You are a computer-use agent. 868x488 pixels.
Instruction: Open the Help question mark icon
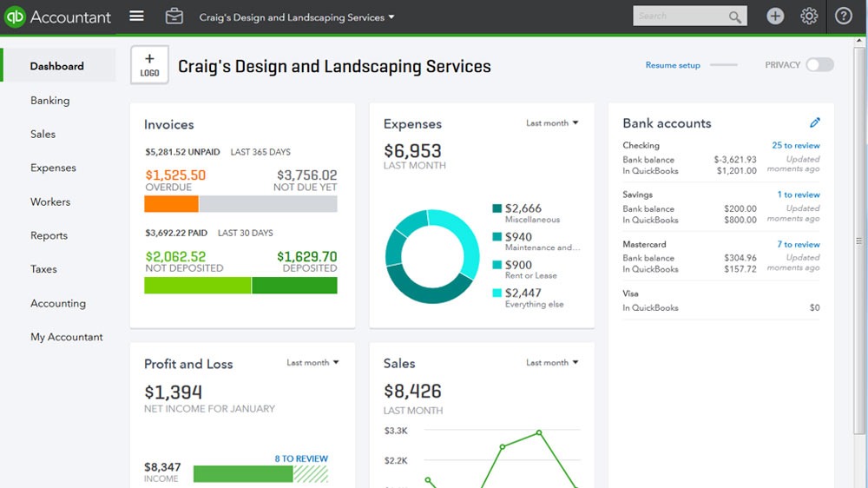843,16
